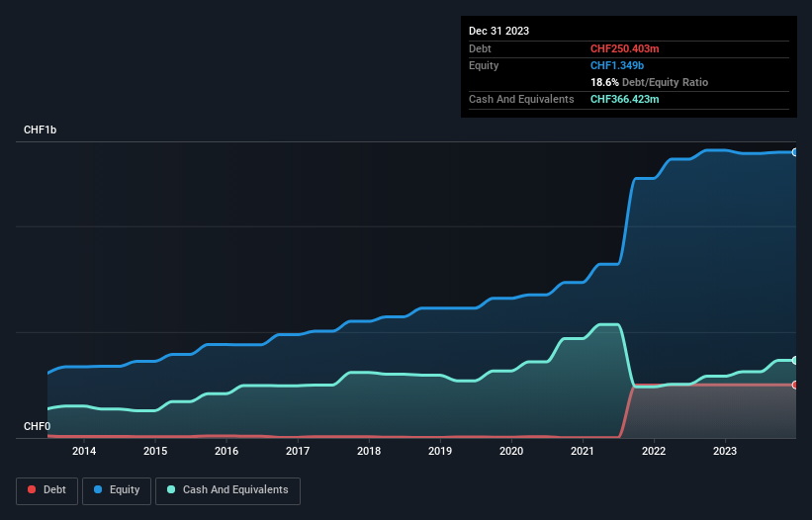Click Cash And Equivalents label in tooltip
The width and height of the screenshot is (812, 520).
point(521,99)
